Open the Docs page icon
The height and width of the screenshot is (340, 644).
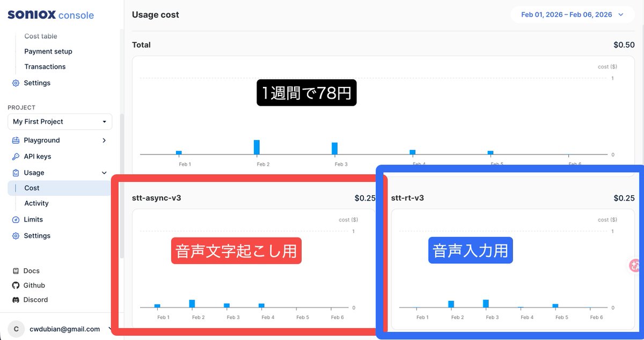[x=14, y=270]
